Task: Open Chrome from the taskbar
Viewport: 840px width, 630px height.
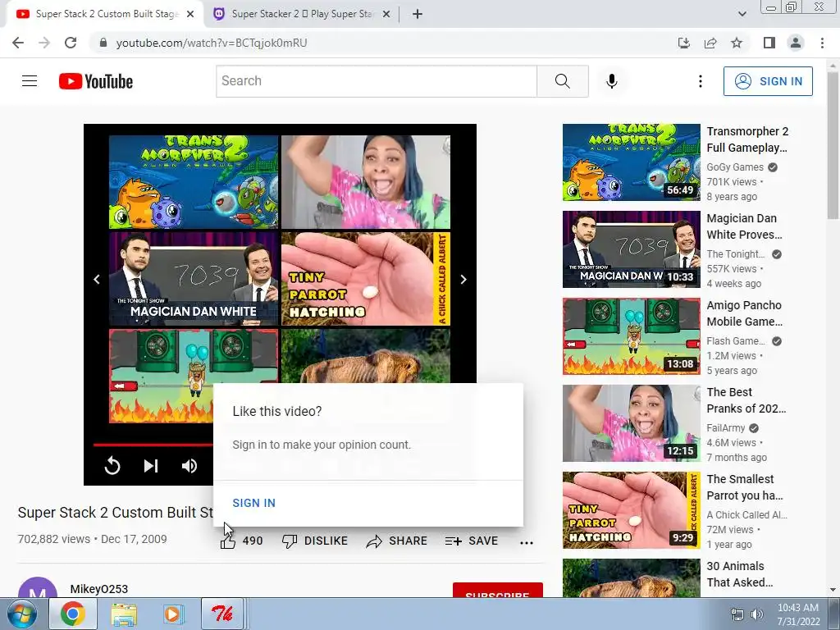Action: pyautogui.click(x=72, y=614)
